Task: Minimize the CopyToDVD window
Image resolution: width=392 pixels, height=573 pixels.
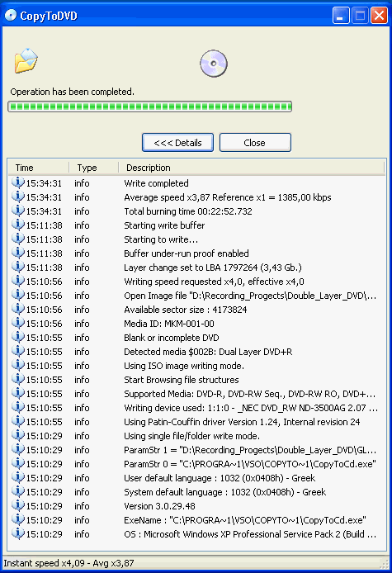Action: tap(341, 16)
